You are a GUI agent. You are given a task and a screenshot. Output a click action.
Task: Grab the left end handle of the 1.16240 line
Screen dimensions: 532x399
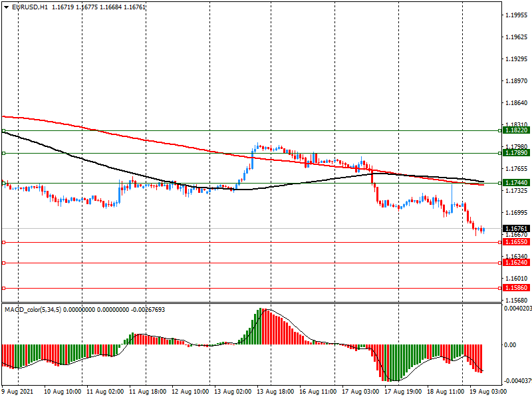tap(4, 263)
